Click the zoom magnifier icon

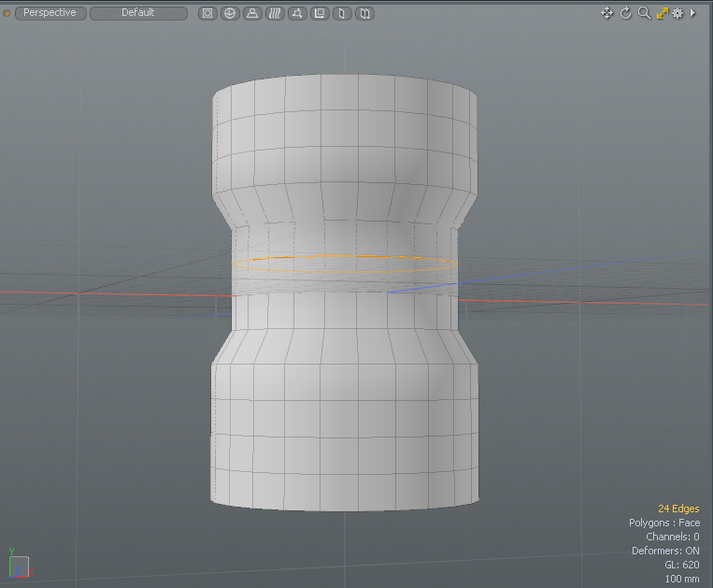[x=644, y=13]
